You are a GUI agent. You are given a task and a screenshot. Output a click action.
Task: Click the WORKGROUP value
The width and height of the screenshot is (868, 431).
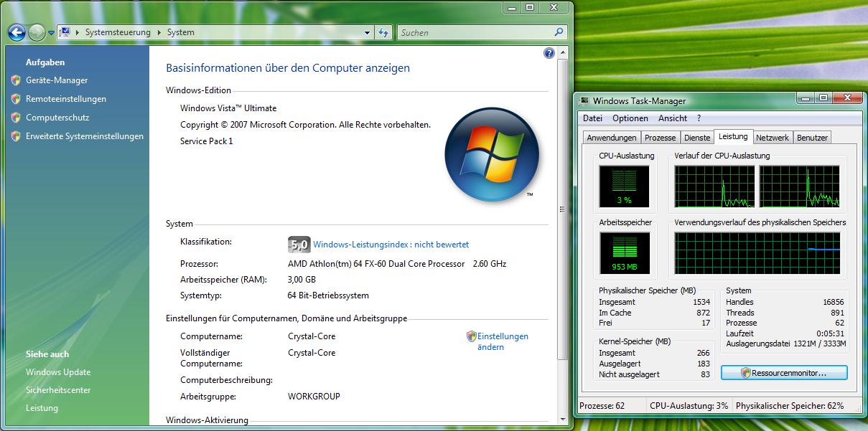[x=314, y=397]
